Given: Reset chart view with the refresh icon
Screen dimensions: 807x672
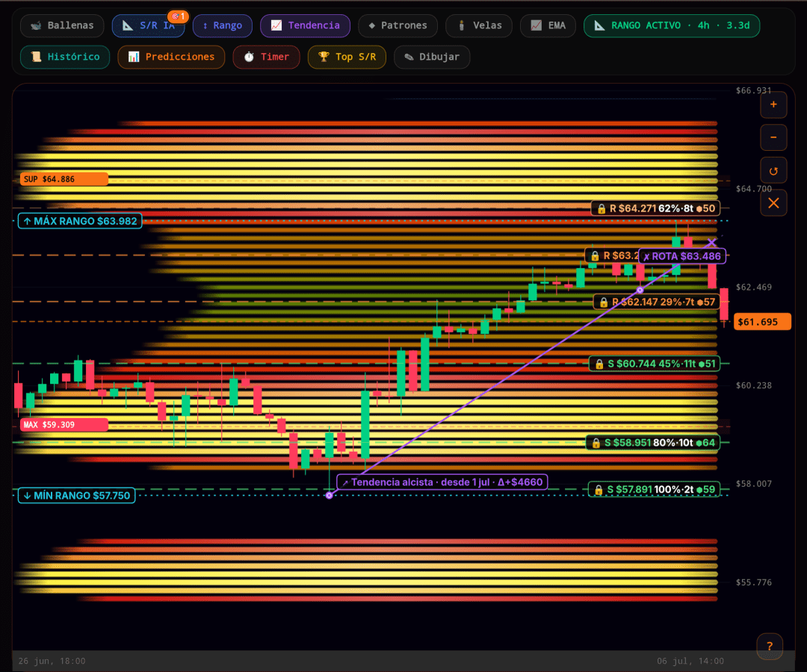Looking at the screenshot, I should (773, 171).
